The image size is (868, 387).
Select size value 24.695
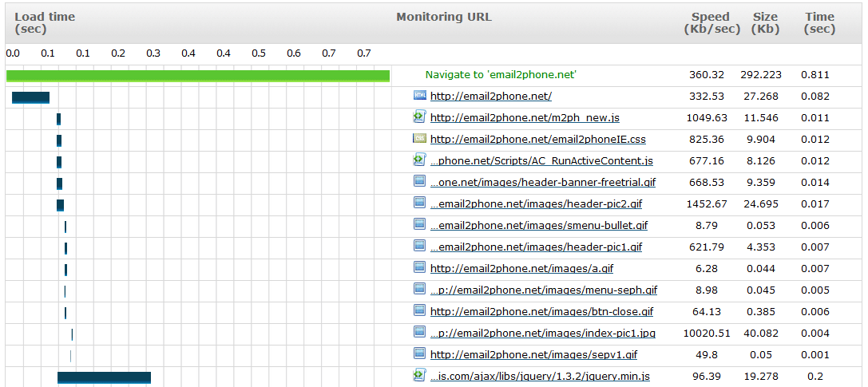(761, 204)
